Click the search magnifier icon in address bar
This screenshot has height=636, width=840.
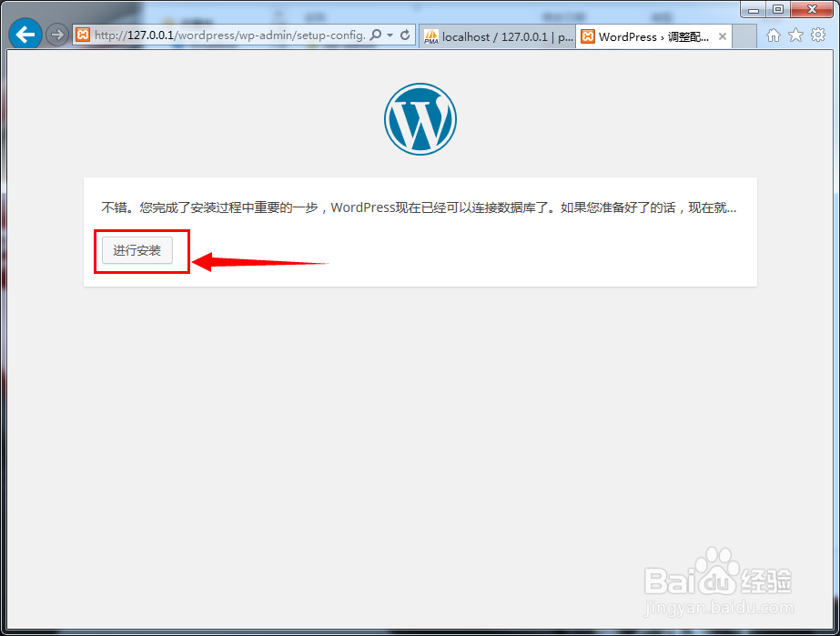coord(376,35)
